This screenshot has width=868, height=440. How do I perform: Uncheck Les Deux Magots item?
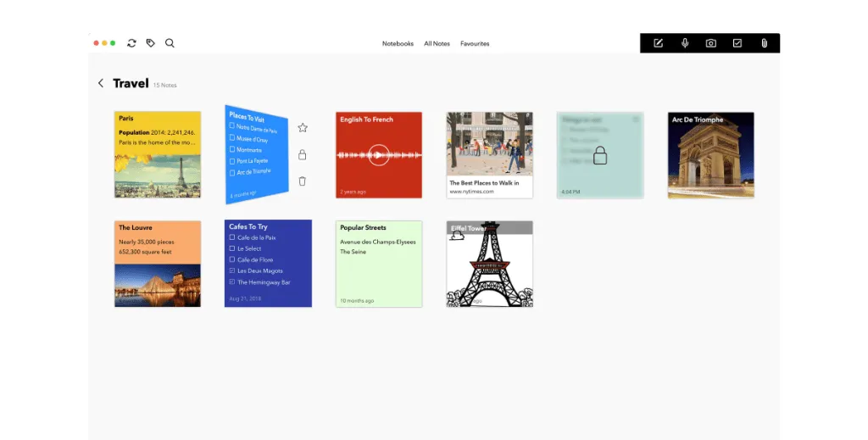tap(232, 270)
